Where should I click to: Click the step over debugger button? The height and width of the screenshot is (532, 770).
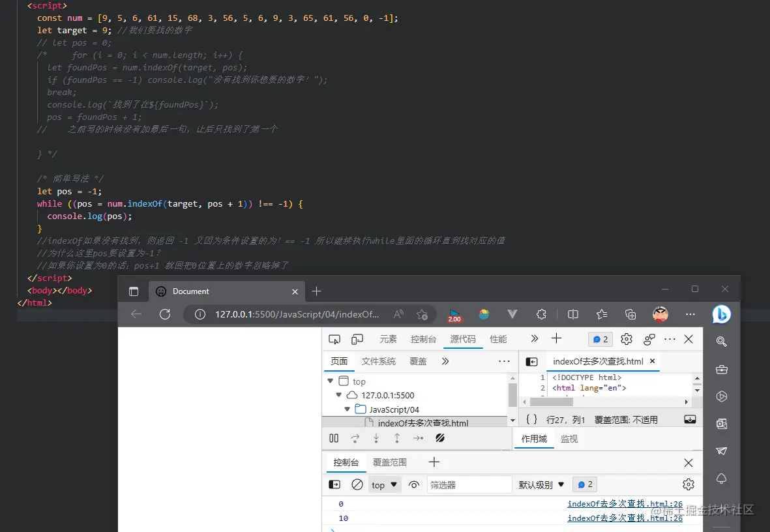(x=355, y=438)
